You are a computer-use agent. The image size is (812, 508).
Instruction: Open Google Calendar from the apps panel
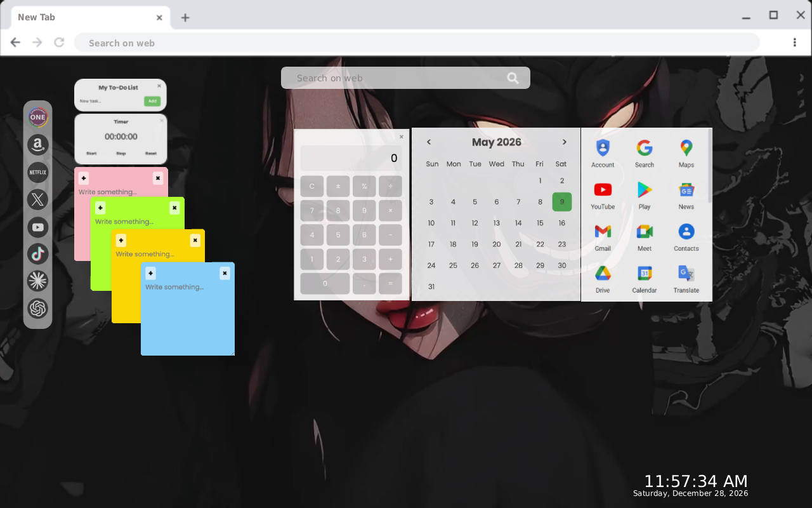tap(645, 279)
